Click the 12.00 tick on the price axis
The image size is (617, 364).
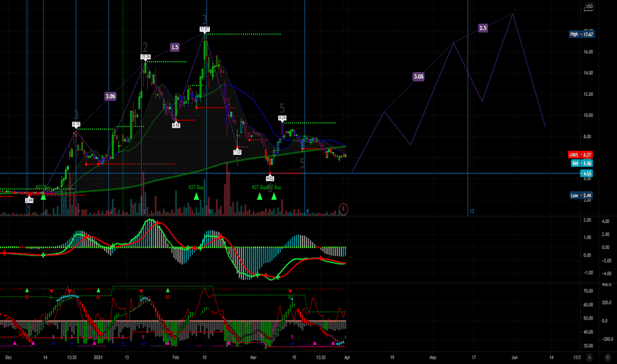pyautogui.click(x=588, y=94)
